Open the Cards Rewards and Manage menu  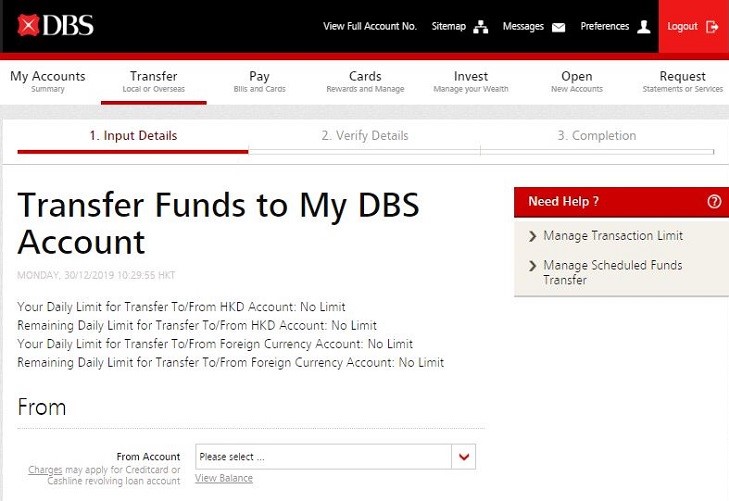click(365, 81)
